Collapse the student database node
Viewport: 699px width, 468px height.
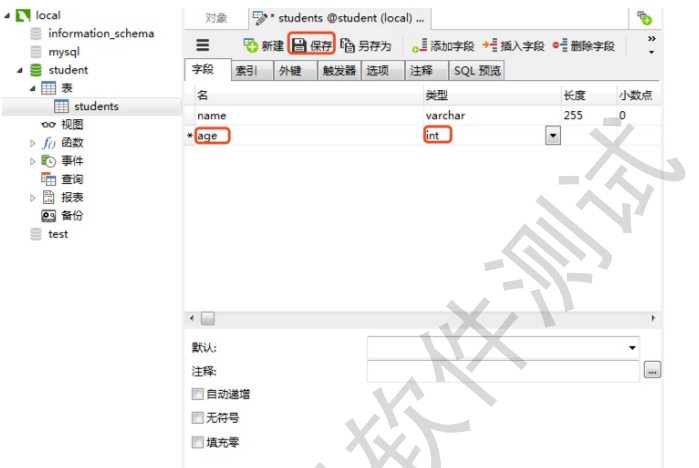[20, 70]
